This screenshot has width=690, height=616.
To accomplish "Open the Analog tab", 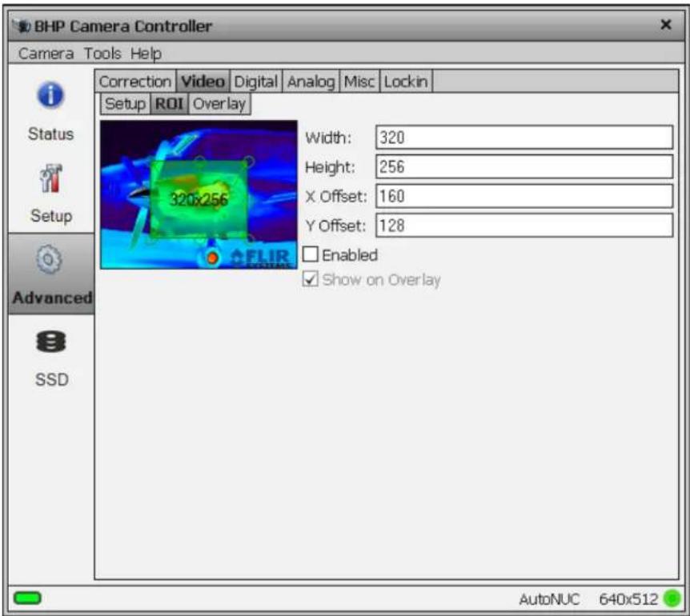I will click(x=311, y=82).
